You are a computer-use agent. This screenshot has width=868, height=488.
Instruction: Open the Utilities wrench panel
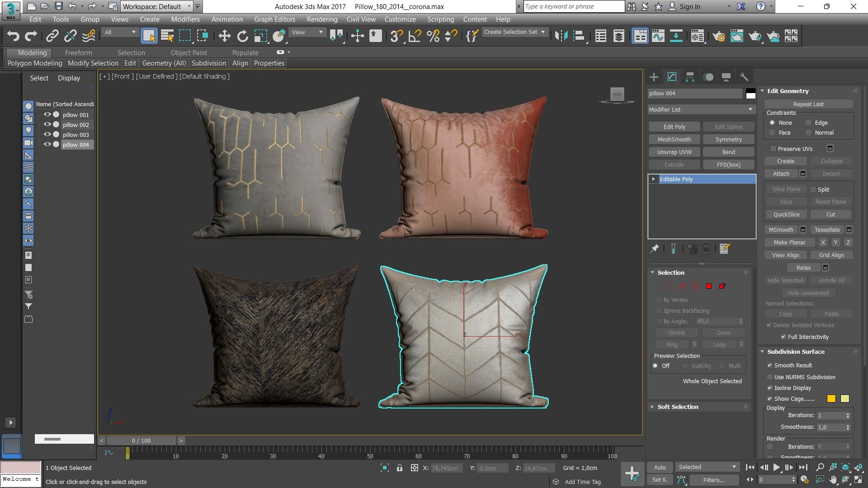pyautogui.click(x=744, y=77)
